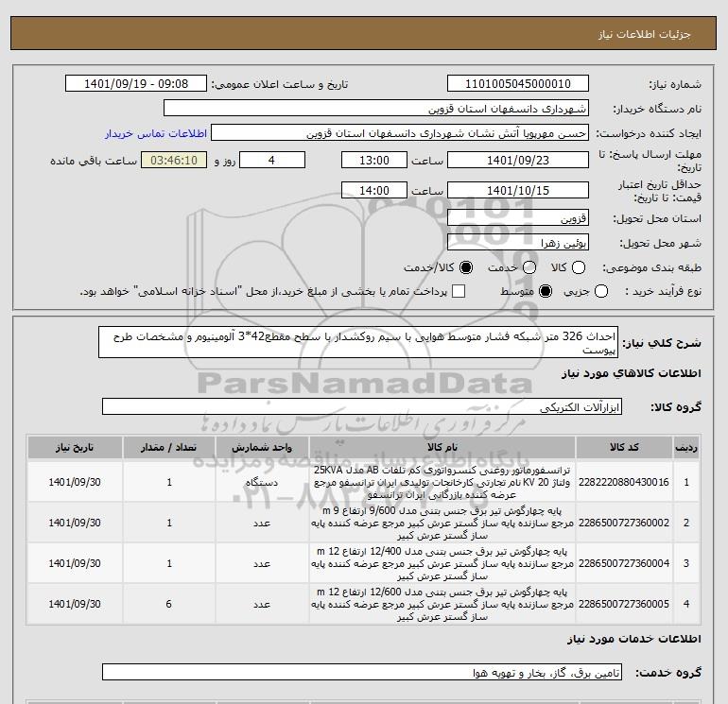Screen dimensions: 728x704
Task: Select item code 2282220880430016
Action: coord(624,482)
